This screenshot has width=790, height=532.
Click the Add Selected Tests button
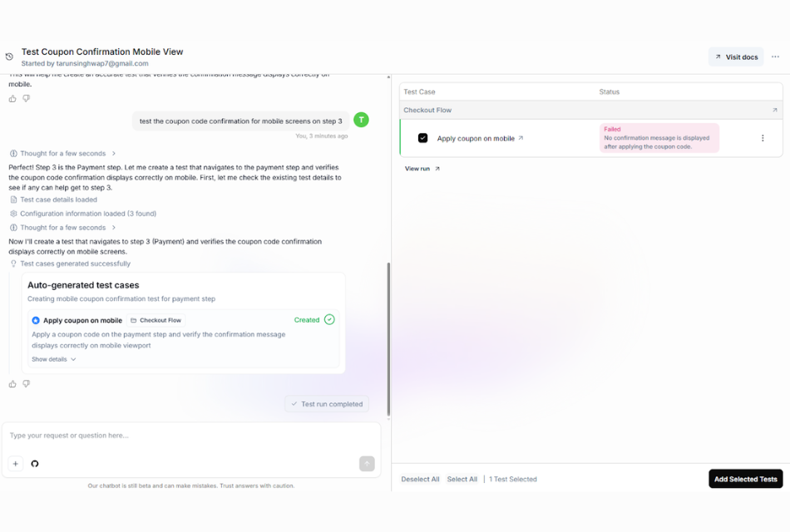pos(745,479)
